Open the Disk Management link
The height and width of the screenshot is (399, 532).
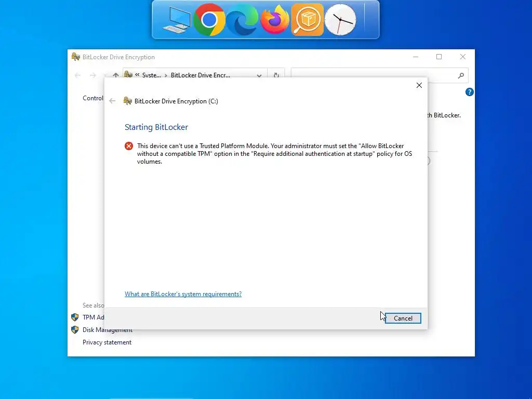coord(107,330)
